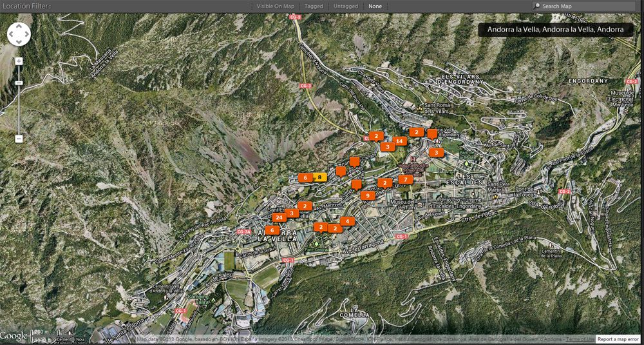Click the Report a map error link

click(617, 339)
